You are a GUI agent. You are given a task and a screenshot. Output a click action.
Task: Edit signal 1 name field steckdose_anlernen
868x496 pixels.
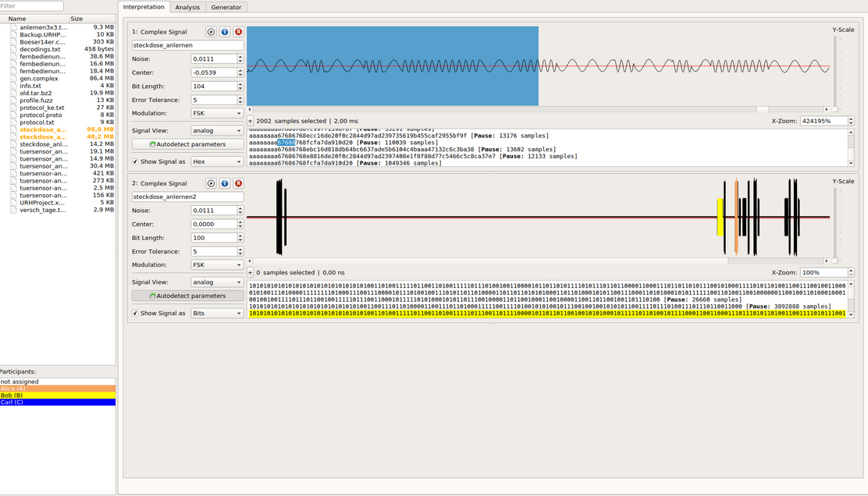point(187,45)
